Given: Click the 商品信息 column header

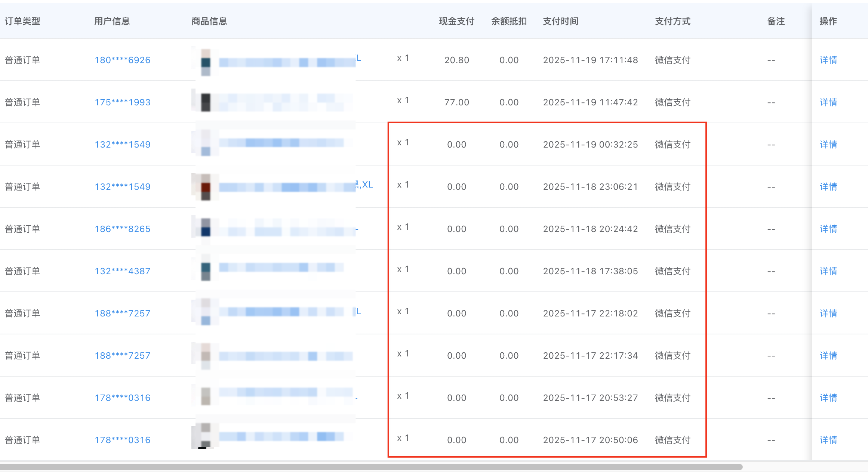Looking at the screenshot, I should pyautogui.click(x=209, y=21).
